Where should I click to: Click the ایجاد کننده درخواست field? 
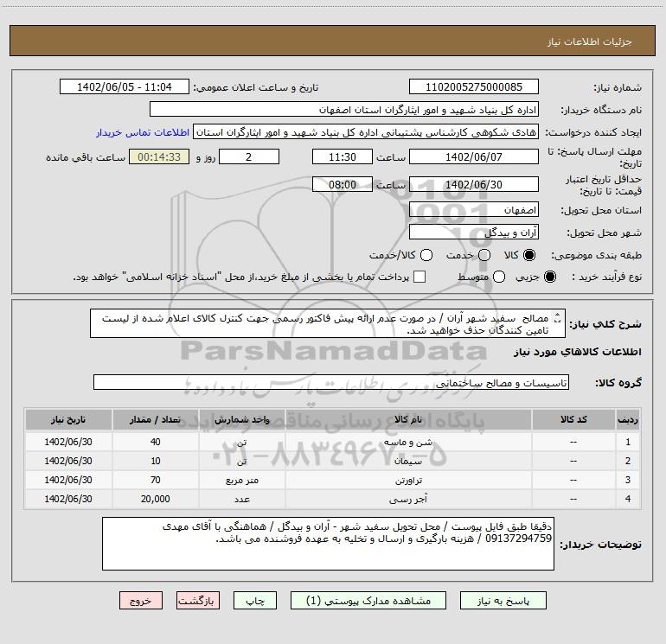point(366,132)
